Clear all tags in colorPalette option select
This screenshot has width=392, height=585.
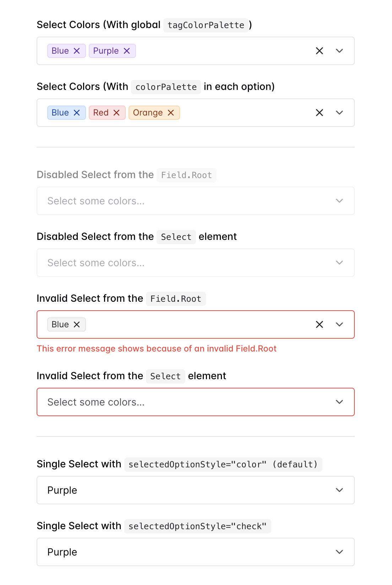320,113
